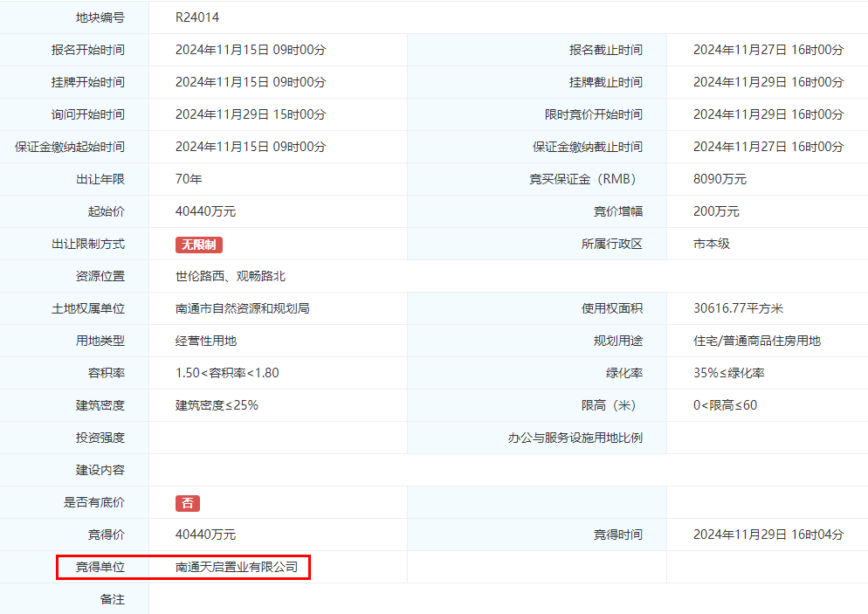Select the 35%≤绿化率 value
This screenshot has height=614, width=868.
pos(728,373)
